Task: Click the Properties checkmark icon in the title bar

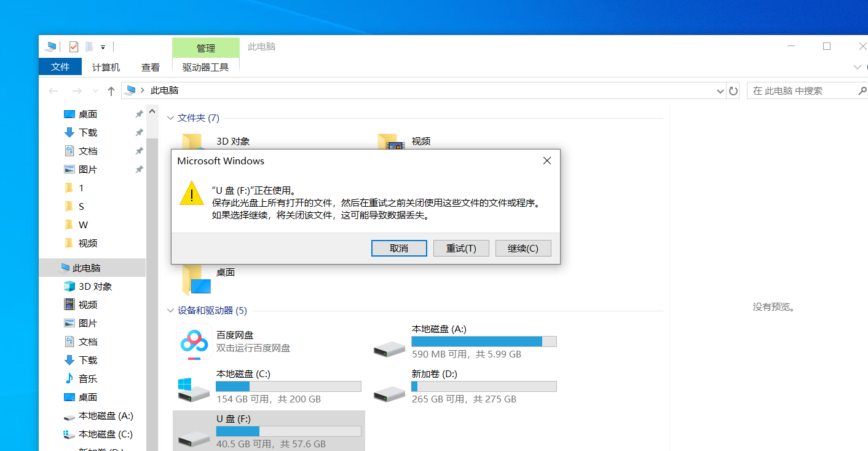Action: point(74,47)
